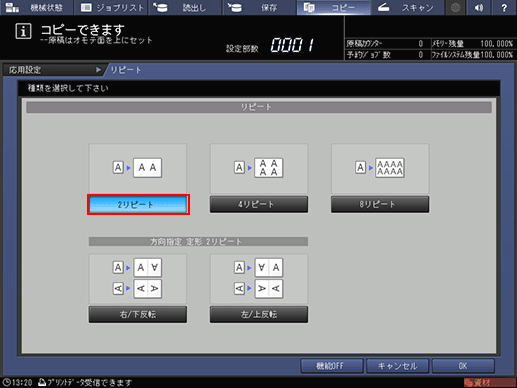Click the 方向指定 定形 2リピート header
Screen dimensions: 517x388
[198, 242]
